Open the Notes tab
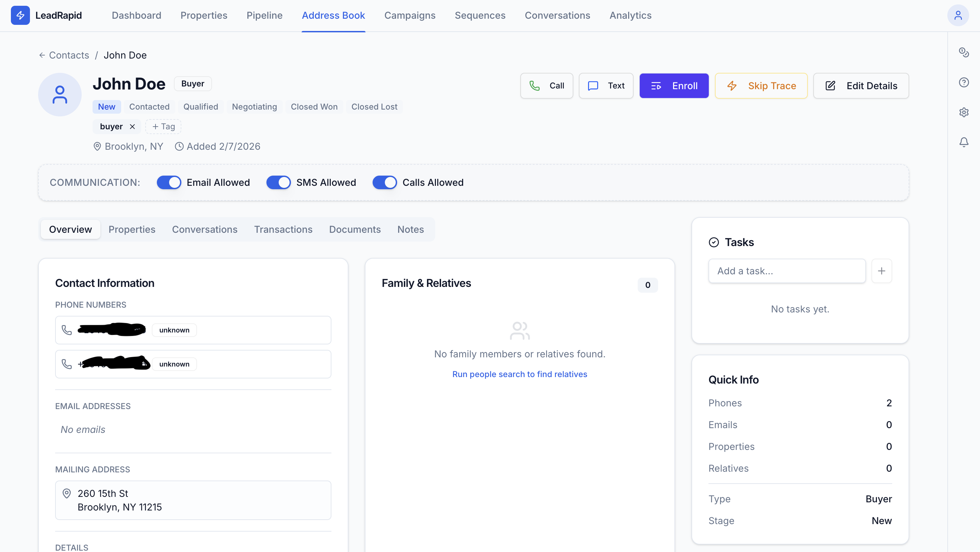 (x=410, y=229)
